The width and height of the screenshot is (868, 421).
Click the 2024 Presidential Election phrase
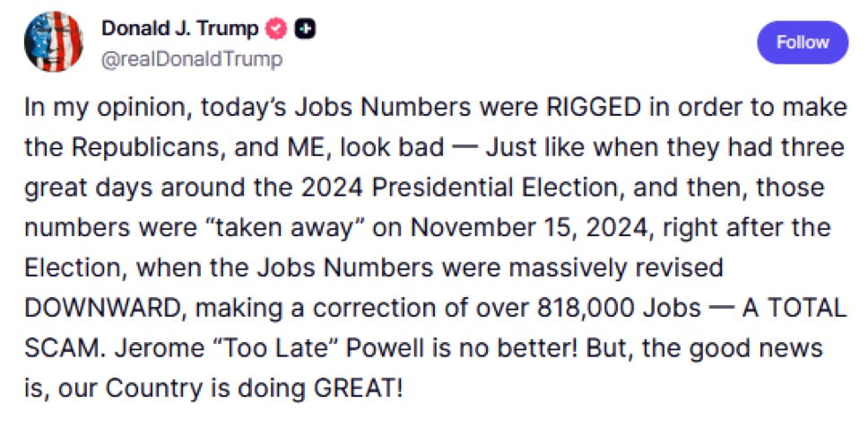[460, 189]
